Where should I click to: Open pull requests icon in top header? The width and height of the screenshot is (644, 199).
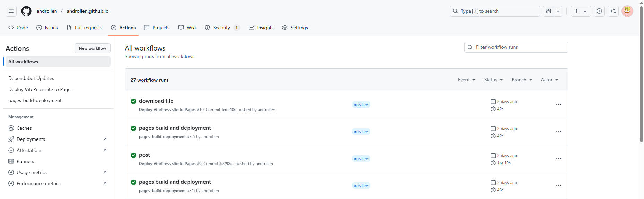coord(613,11)
